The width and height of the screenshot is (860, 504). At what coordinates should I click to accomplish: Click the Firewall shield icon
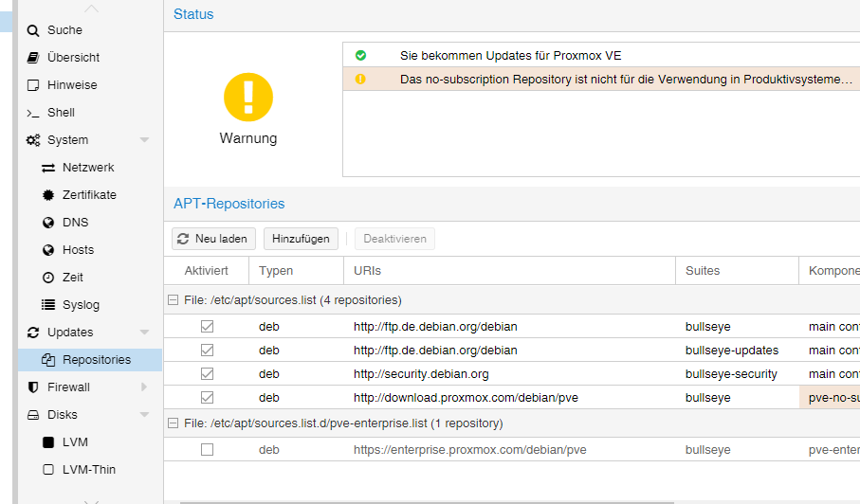tap(33, 387)
